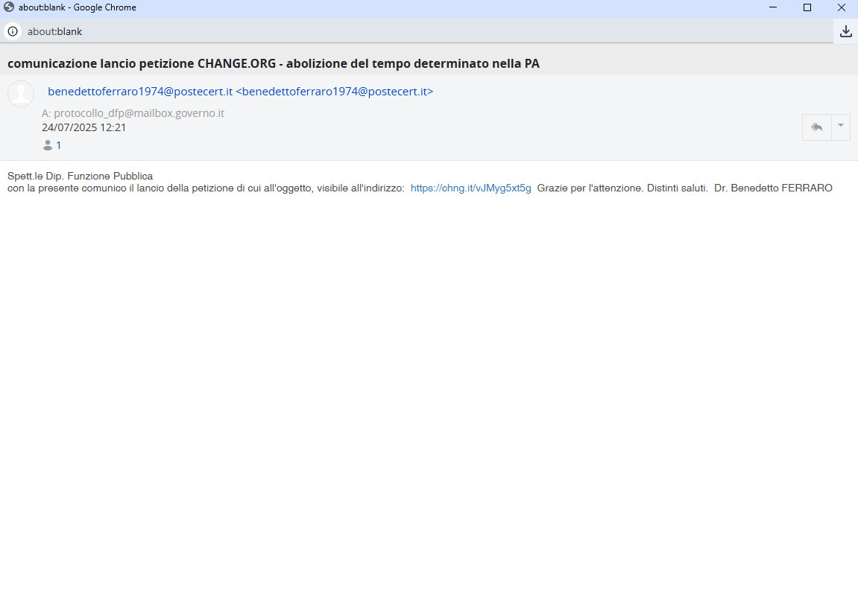Open the chng.it petition link
Screen dimensions: 858x616
pos(470,188)
